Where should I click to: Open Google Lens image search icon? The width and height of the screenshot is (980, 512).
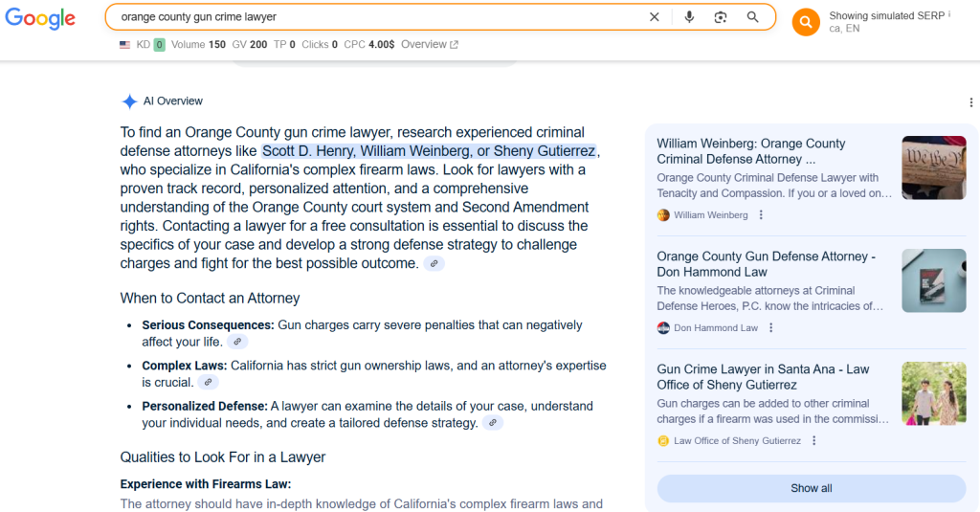tap(721, 17)
